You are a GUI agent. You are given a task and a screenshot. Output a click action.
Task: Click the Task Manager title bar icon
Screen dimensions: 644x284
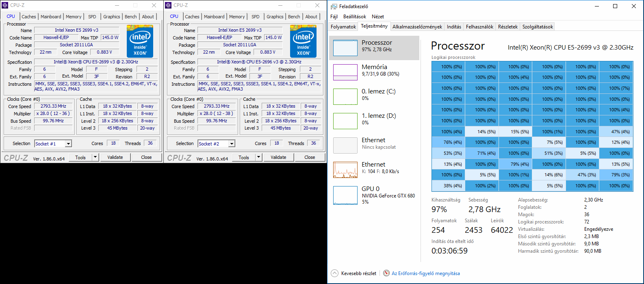[x=334, y=7]
